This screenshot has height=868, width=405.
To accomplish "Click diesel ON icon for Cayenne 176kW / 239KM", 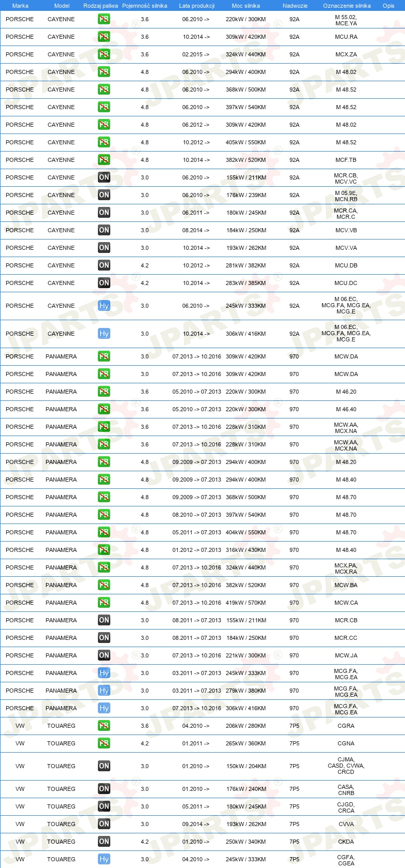I will pos(104,195).
